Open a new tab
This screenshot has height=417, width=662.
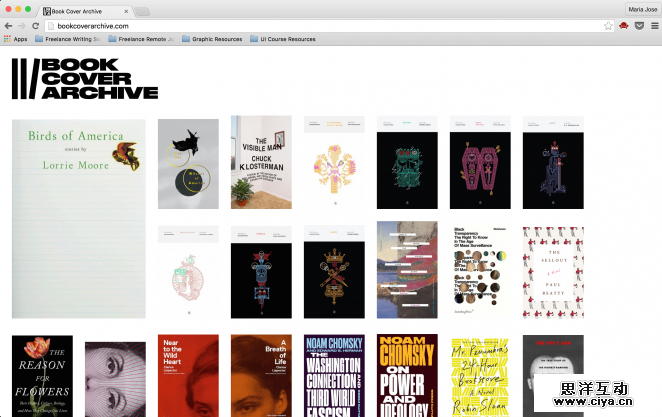click(x=142, y=11)
